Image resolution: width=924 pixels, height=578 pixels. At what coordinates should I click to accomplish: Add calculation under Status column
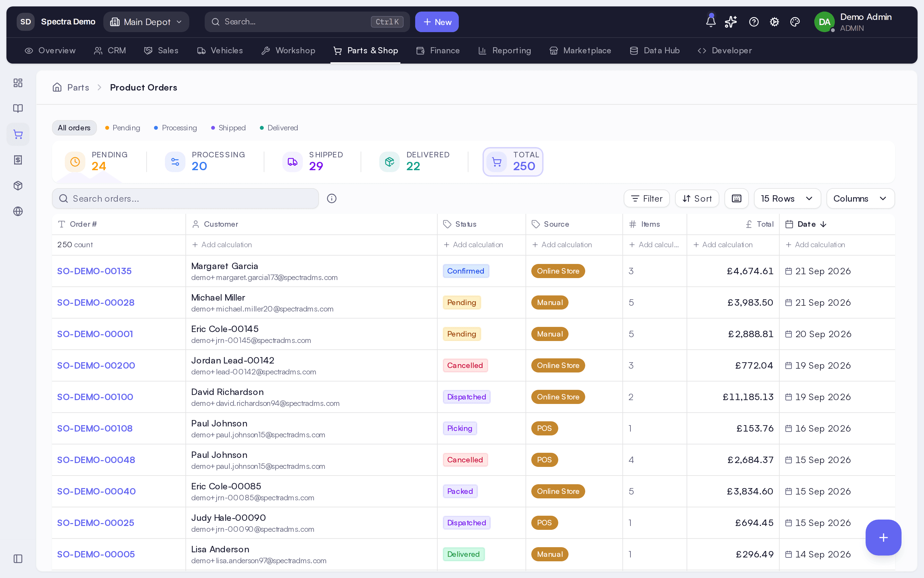(x=474, y=245)
